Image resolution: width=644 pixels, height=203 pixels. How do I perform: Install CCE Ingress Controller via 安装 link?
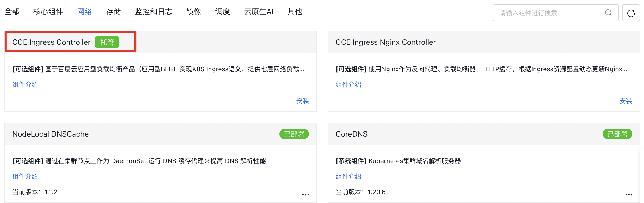(x=302, y=101)
